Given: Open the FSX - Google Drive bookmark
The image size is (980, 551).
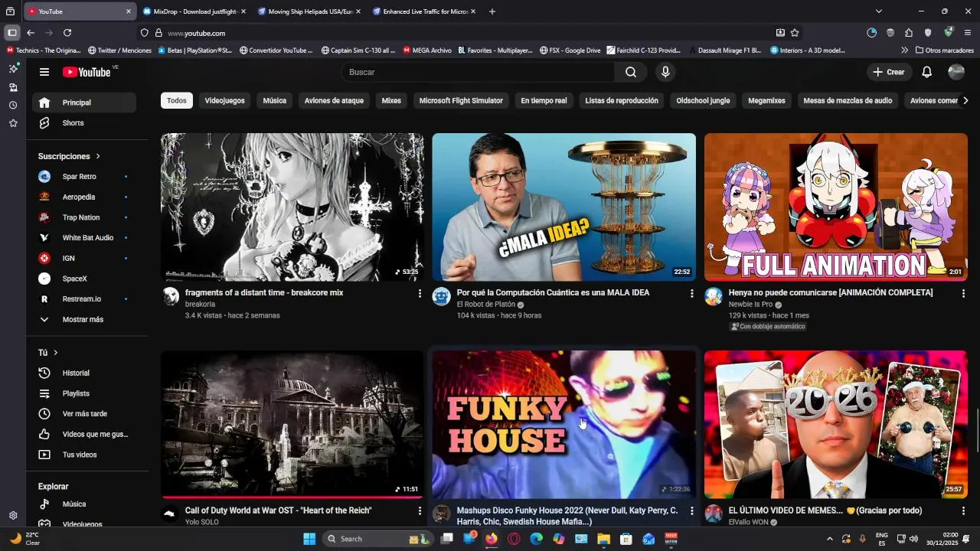Looking at the screenshot, I should (570, 51).
